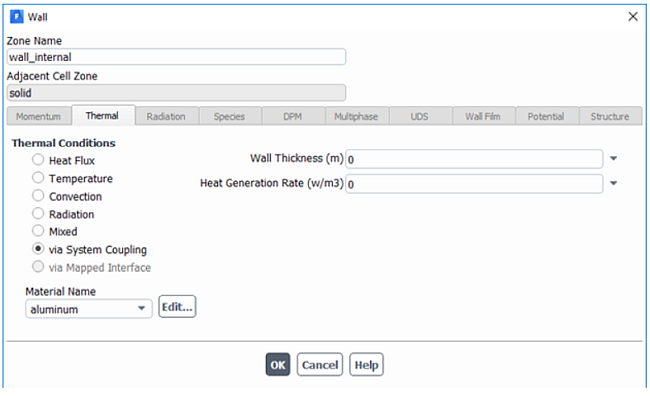Open the Wall Film tab
Image resolution: width=650 pixels, height=396 pixels.
click(x=483, y=117)
